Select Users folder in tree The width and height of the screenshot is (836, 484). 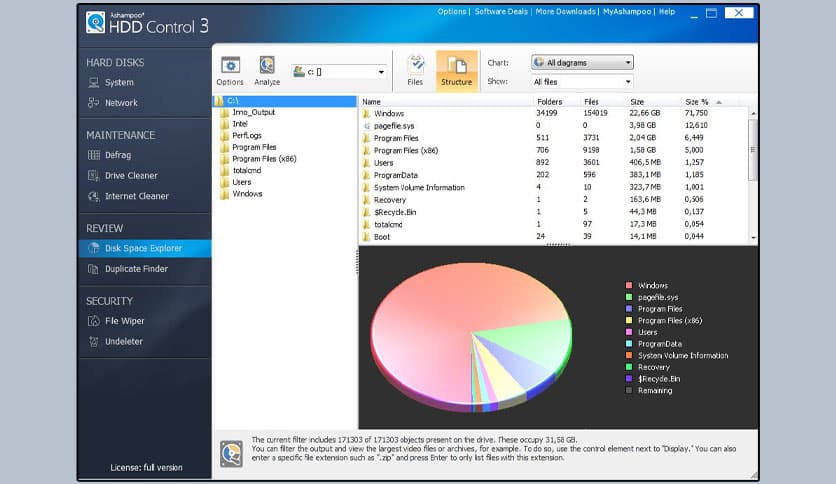241,182
